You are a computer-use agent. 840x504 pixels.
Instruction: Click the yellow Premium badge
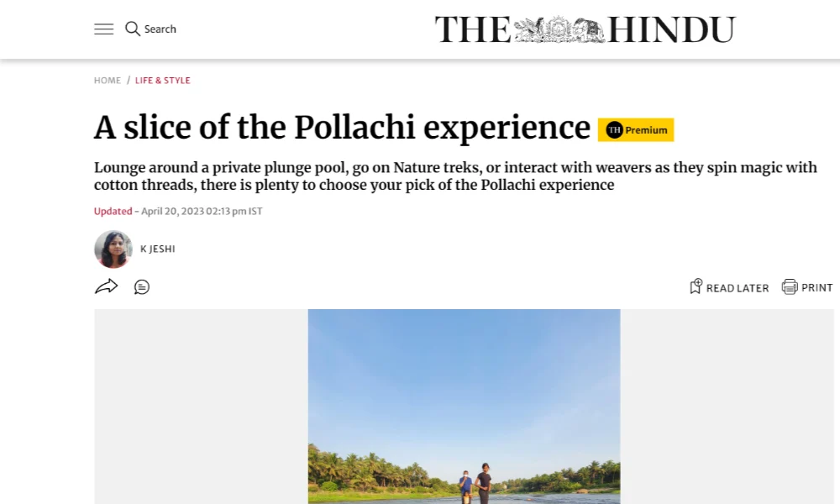[x=636, y=129]
